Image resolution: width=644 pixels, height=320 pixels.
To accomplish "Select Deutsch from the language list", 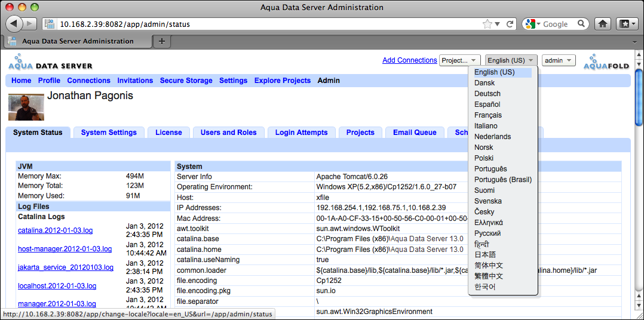I will (x=487, y=94).
